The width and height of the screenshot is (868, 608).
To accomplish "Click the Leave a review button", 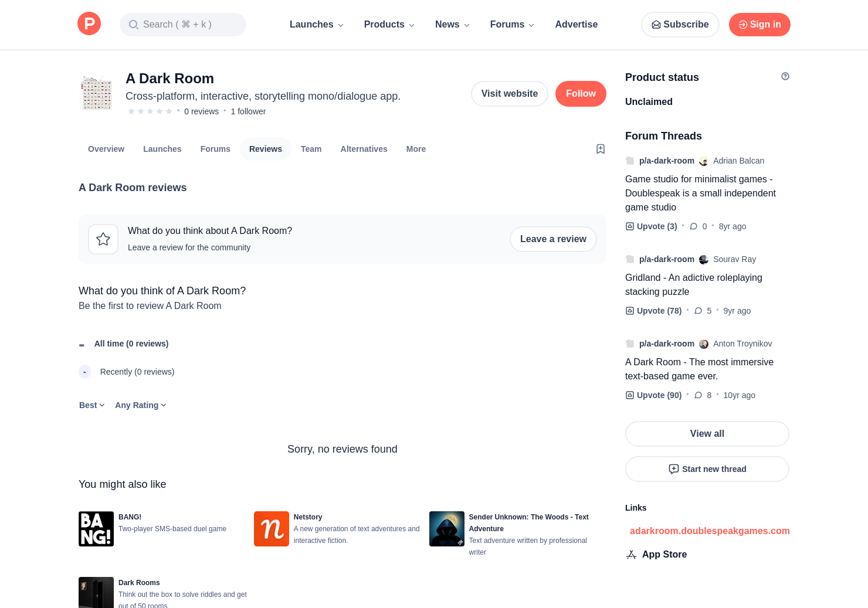I will pyautogui.click(x=553, y=239).
